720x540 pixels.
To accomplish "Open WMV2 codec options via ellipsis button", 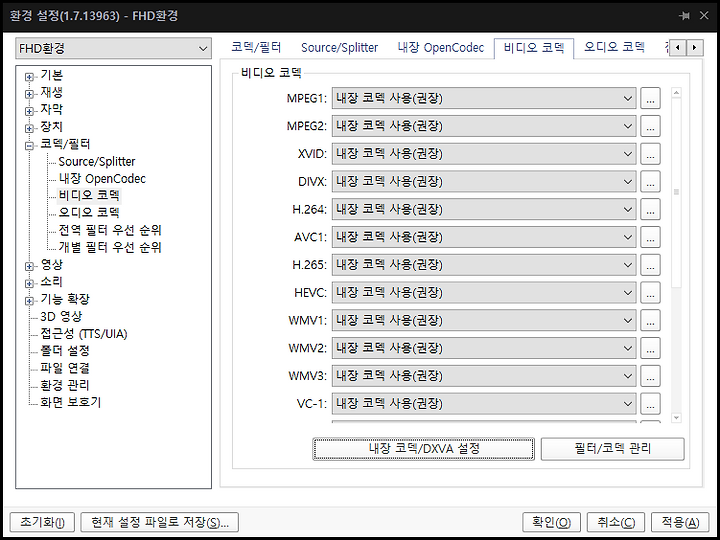I will click(x=650, y=348).
